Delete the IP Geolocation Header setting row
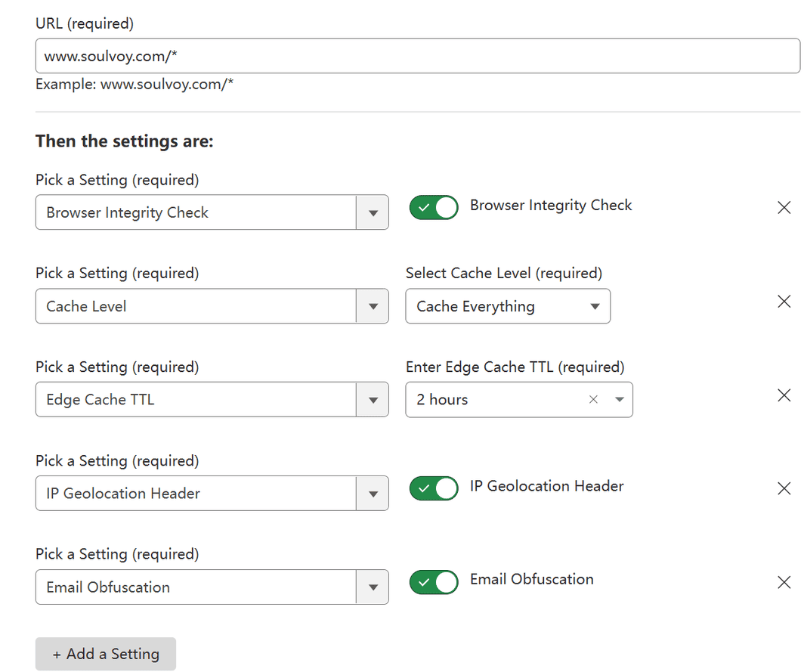 point(784,488)
